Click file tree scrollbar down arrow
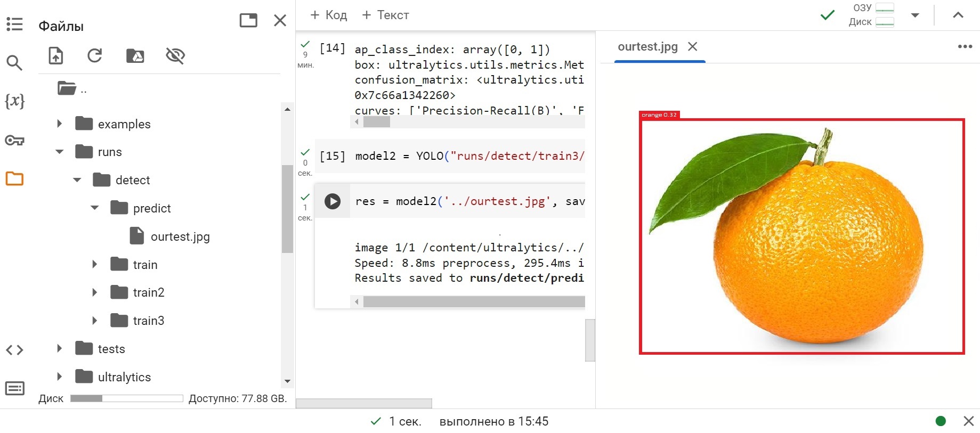Screen dimensions: 980x433 288,381
